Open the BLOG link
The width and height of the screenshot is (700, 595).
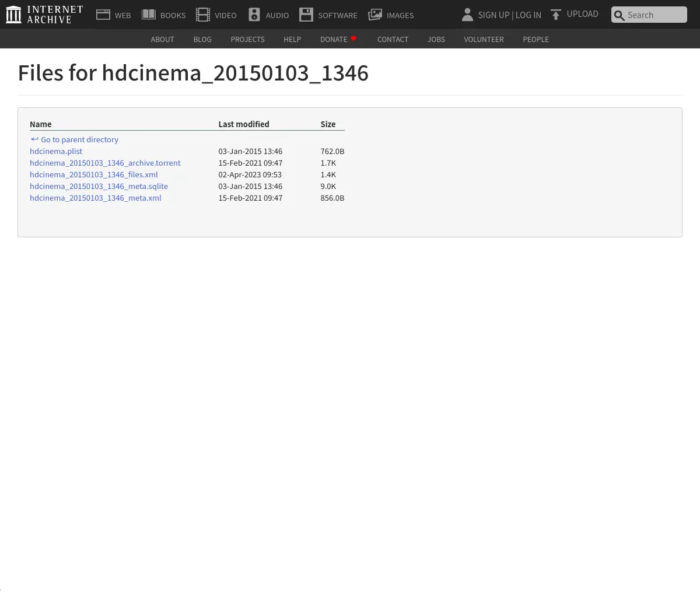pos(202,39)
